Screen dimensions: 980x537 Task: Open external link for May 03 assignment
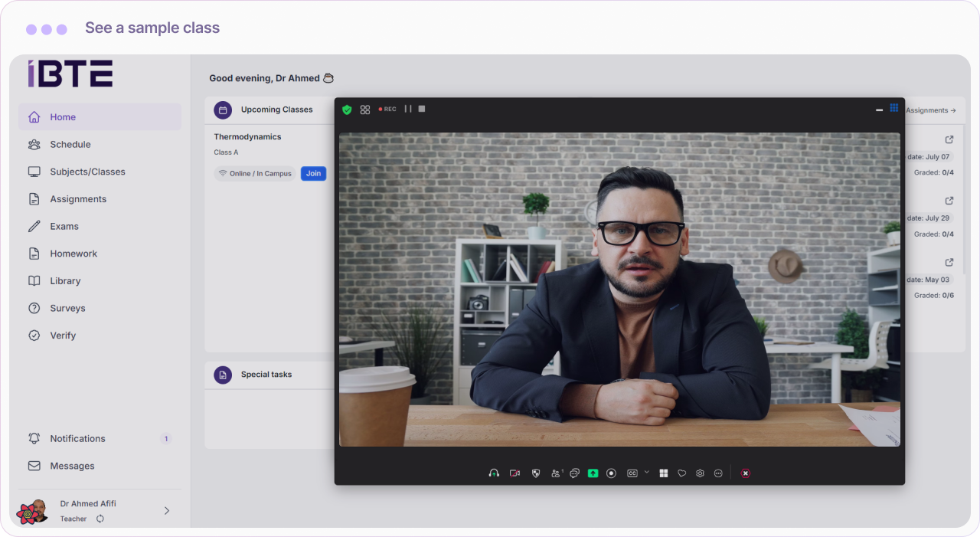click(x=949, y=262)
